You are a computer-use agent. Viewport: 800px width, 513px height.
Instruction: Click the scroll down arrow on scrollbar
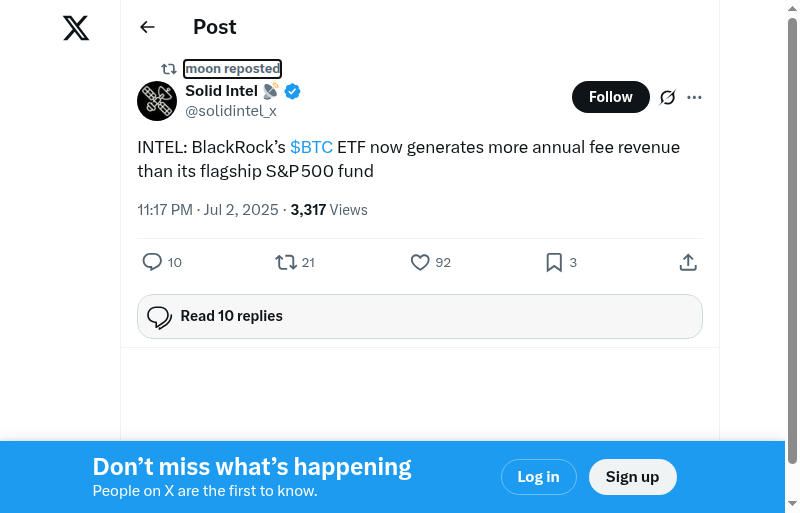click(x=792, y=503)
